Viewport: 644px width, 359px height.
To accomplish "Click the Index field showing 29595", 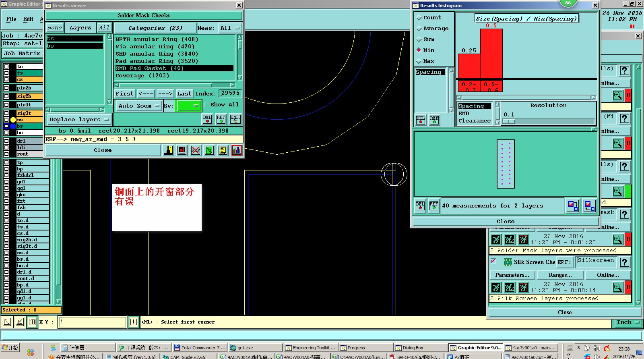I will click(x=230, y=93).
